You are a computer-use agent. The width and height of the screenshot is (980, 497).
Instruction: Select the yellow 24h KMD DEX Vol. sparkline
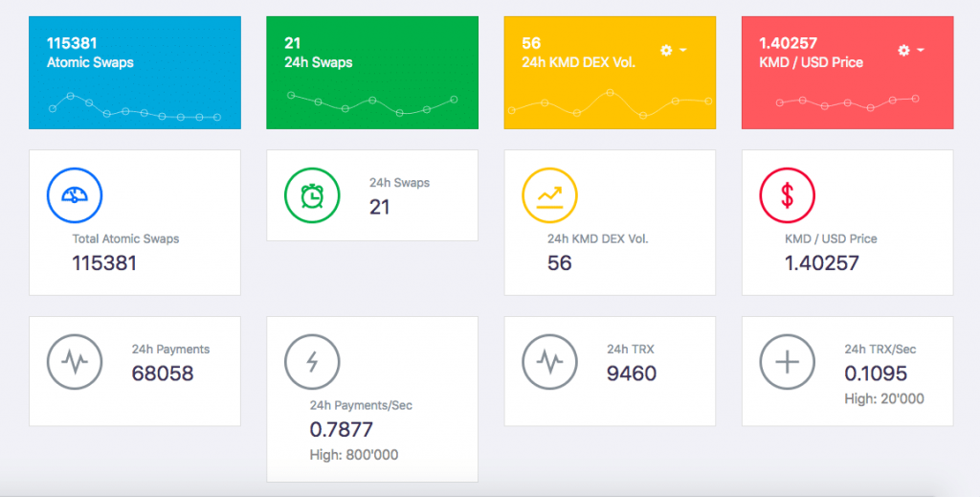[x=610, y=103]
